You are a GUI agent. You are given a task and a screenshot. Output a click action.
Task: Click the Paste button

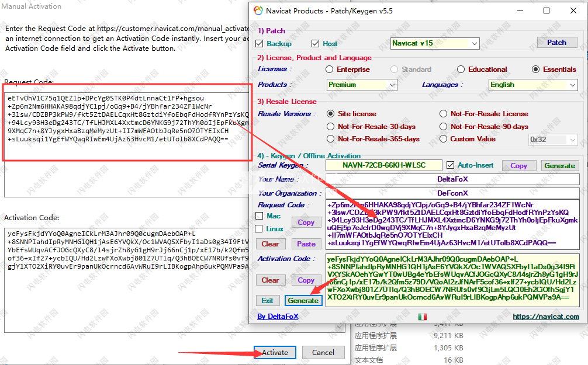click(x=306, y=244)
